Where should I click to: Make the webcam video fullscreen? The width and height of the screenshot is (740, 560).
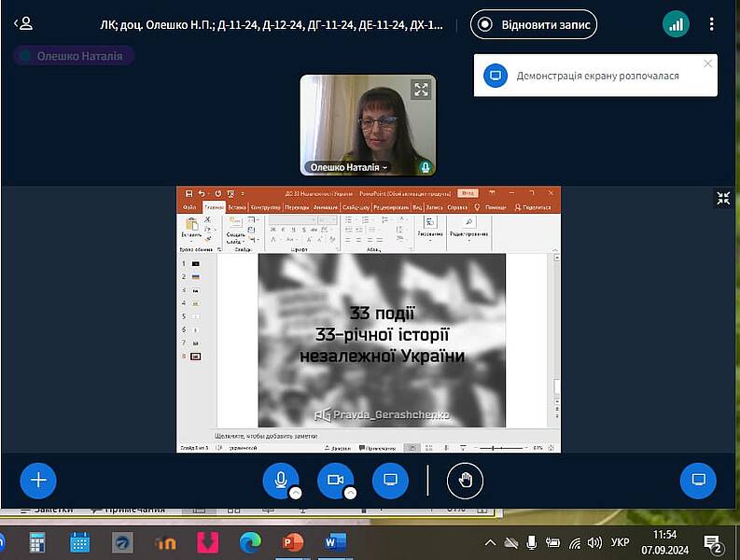tap(422, 90)
